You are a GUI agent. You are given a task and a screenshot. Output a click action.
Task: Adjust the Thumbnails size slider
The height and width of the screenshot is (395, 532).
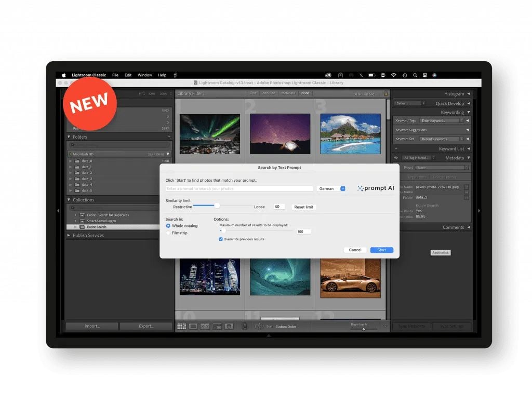click(363, 329)
